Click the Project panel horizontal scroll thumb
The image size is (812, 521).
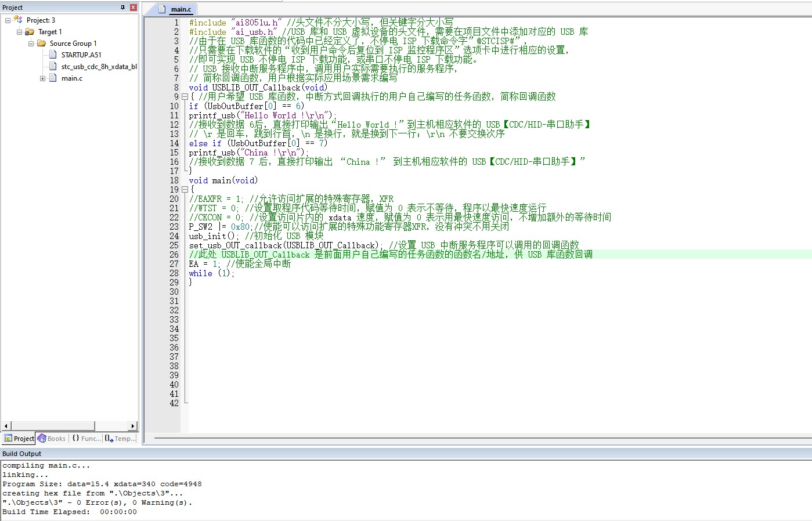click(53, 426)
